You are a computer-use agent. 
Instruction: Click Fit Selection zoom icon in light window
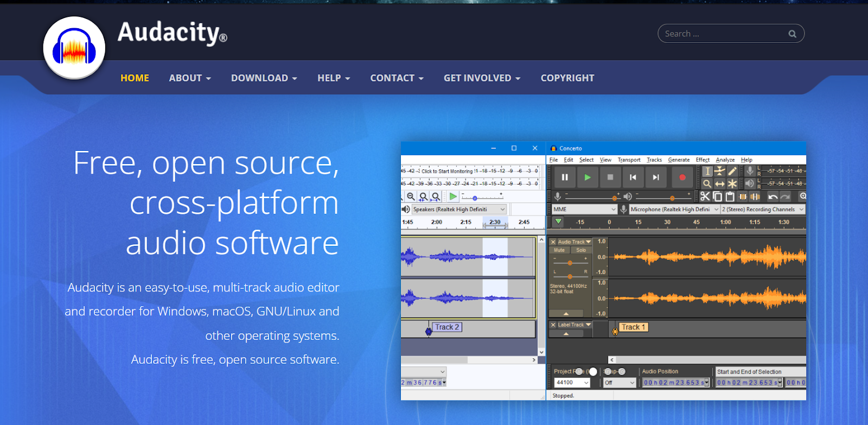[423, 196]
